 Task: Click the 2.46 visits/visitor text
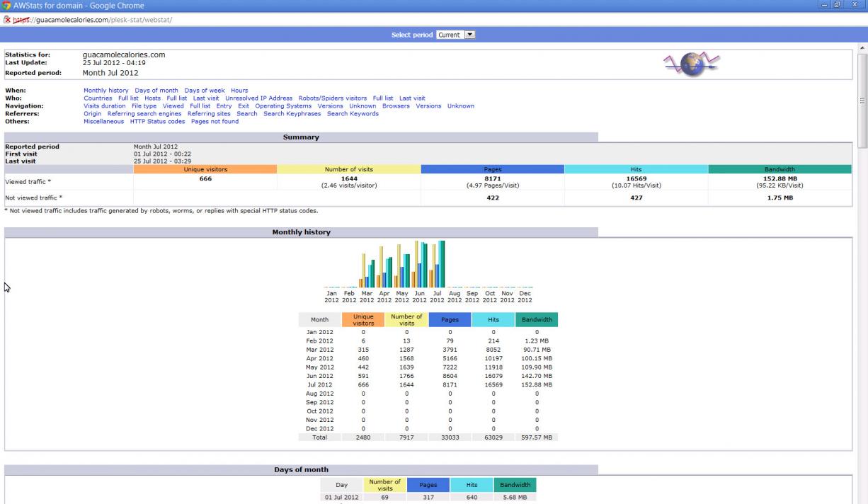(349, 186)
